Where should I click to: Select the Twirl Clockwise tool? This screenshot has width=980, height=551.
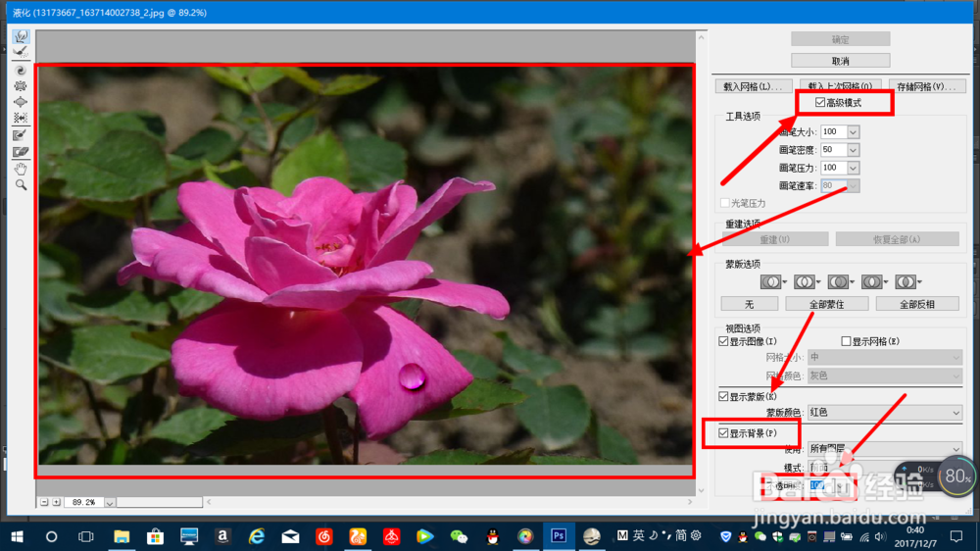click(21, 70)
